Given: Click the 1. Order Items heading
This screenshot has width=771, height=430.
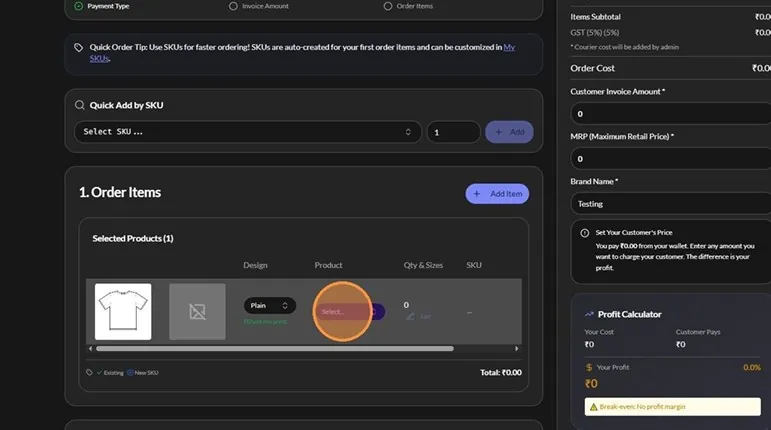Looking at the screenshot, I should (120, 192).
